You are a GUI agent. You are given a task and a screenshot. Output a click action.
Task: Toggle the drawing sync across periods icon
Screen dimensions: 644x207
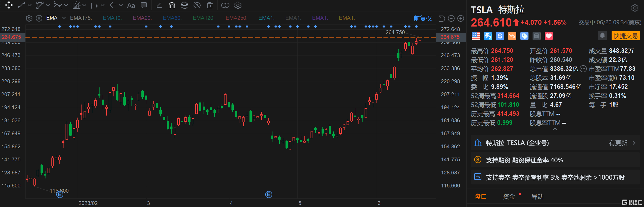pyautogui.click(x=184, y=5)
